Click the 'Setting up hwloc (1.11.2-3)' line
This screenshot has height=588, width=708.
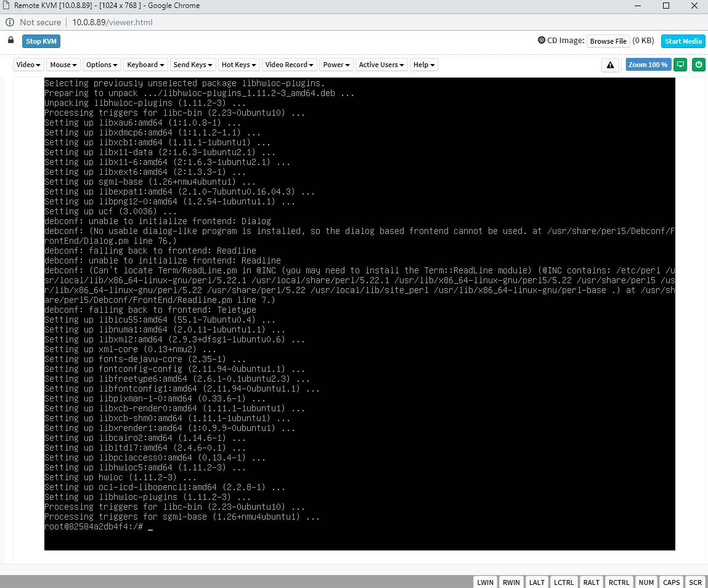(120, 477)
